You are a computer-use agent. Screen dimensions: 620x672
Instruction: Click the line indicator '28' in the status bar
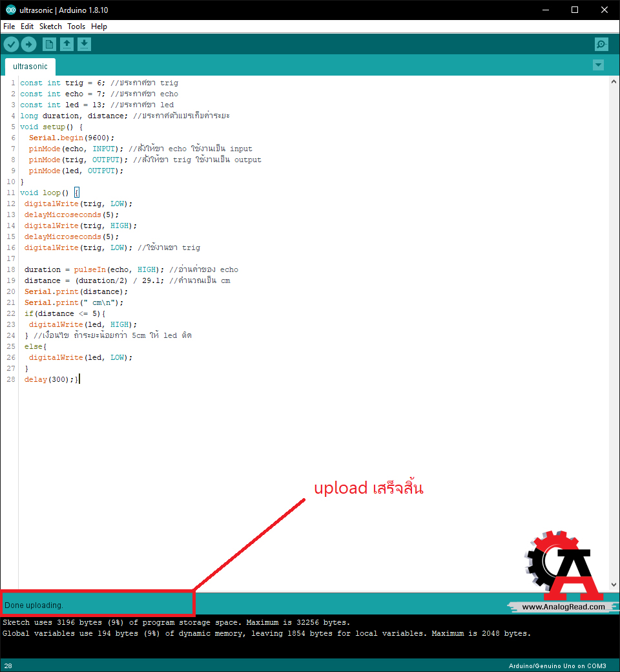tap(8, 666)
